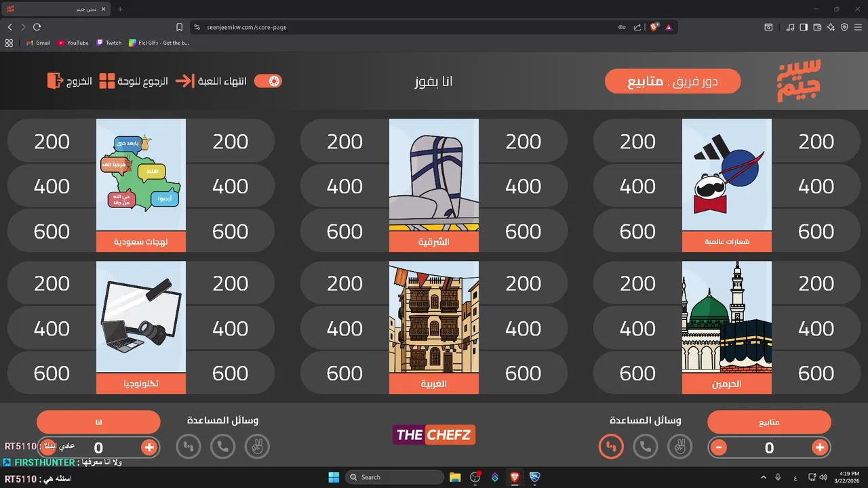The width and height of the screenshot is (868, 488).
Task: Open the الغربية category card
Action: click(434, 327)
